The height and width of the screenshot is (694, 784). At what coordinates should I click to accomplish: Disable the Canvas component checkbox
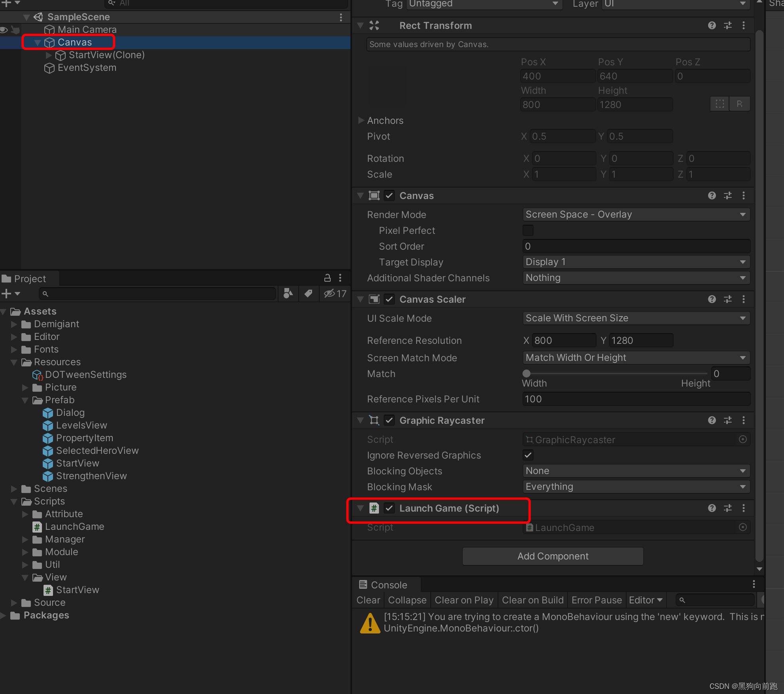(389, 196)
